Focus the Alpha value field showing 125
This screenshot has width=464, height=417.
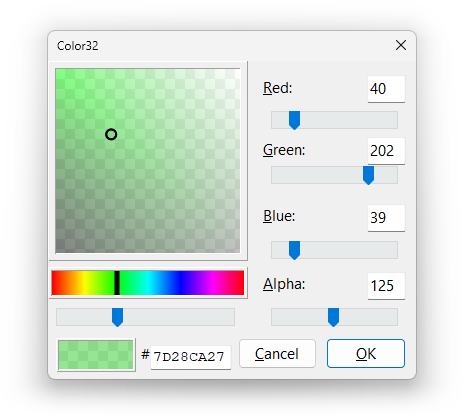[x=386, y=286]
